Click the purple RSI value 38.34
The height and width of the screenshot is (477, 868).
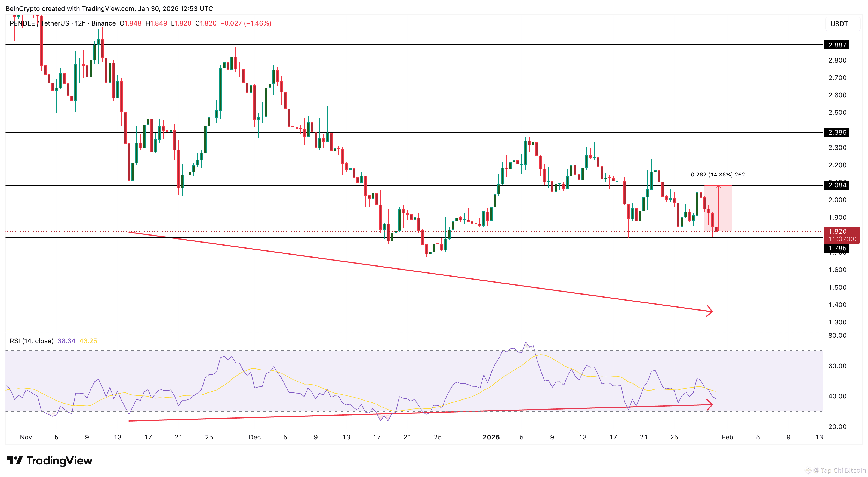tap(66, 341)
